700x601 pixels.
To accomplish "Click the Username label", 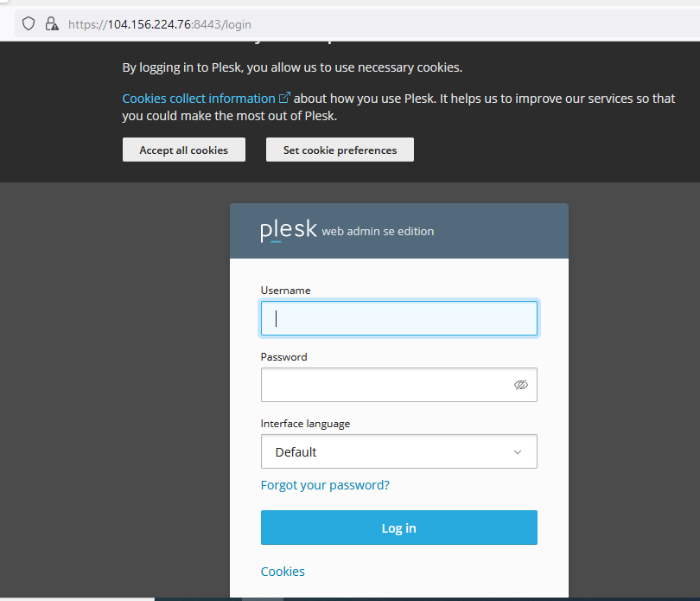I will 285,291.
